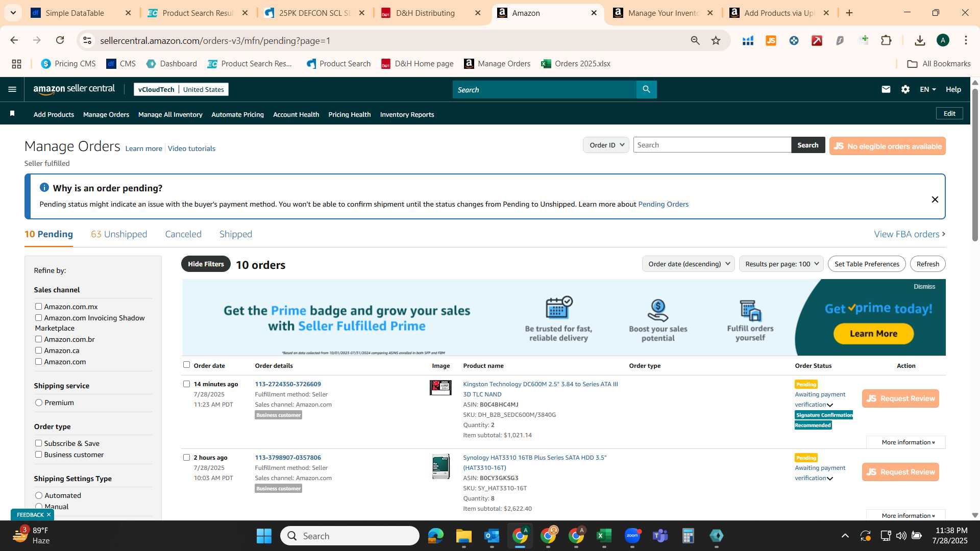Tick the select-all orders header checkbox

186,364
